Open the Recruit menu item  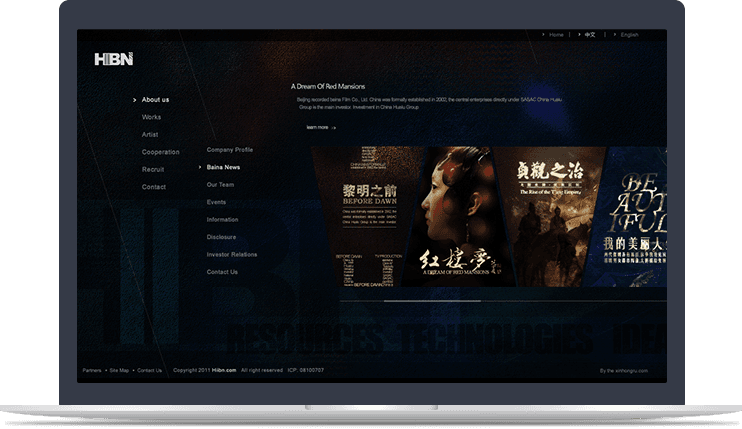pyautogui.click(x=153, y=169)
